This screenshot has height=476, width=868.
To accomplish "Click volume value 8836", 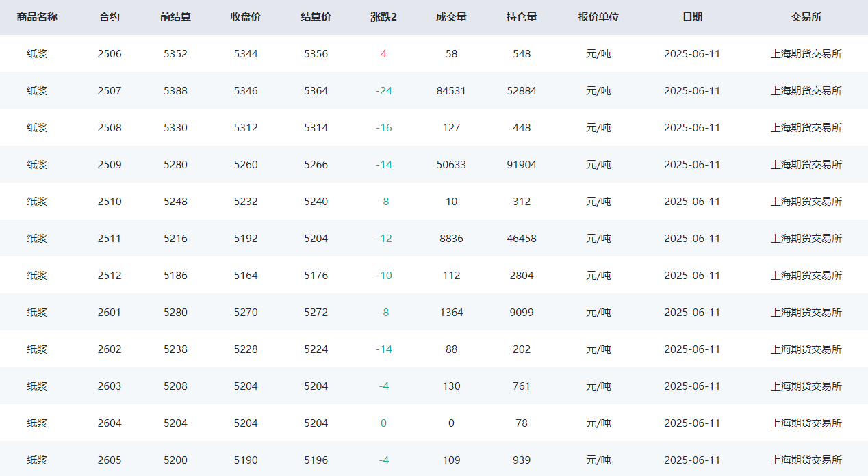I will [x=451, y=239].
